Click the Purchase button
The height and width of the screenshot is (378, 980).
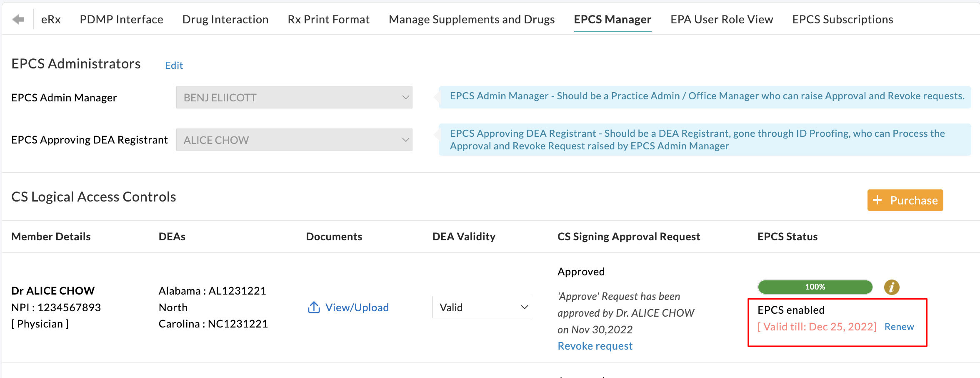pos(905,200)
